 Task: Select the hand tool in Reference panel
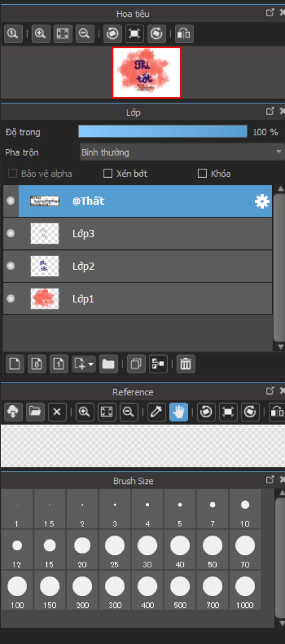click(178, 412)
